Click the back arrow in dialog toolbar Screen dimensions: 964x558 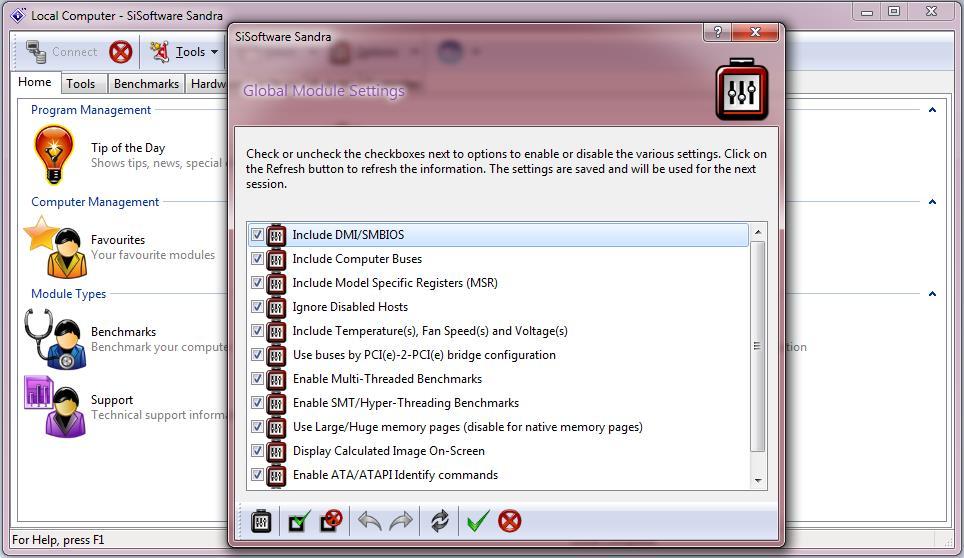(x=369, y=521)
